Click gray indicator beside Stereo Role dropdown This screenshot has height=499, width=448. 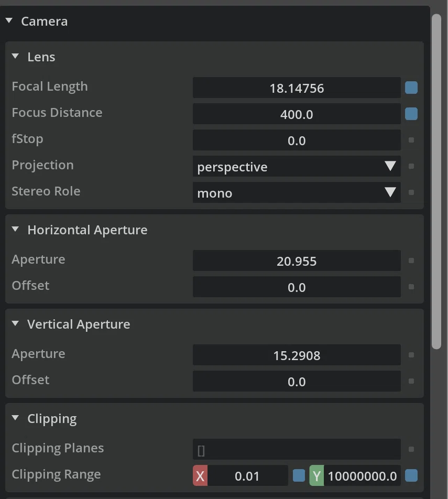(411, 192)
